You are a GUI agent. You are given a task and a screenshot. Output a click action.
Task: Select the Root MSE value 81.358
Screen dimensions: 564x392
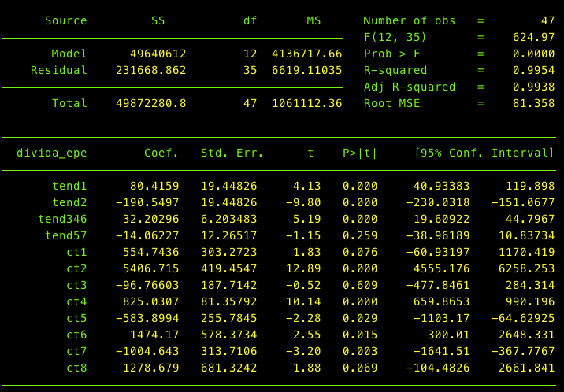click(535, 103)
